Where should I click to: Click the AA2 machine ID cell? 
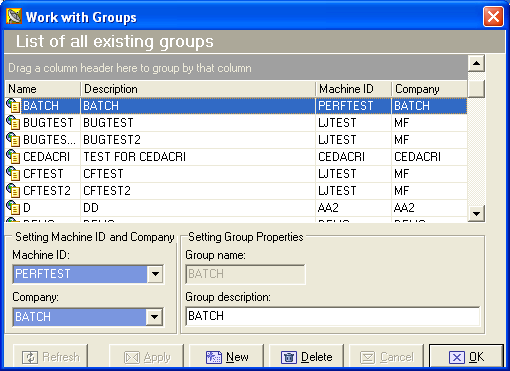click(x=353, y=208)
